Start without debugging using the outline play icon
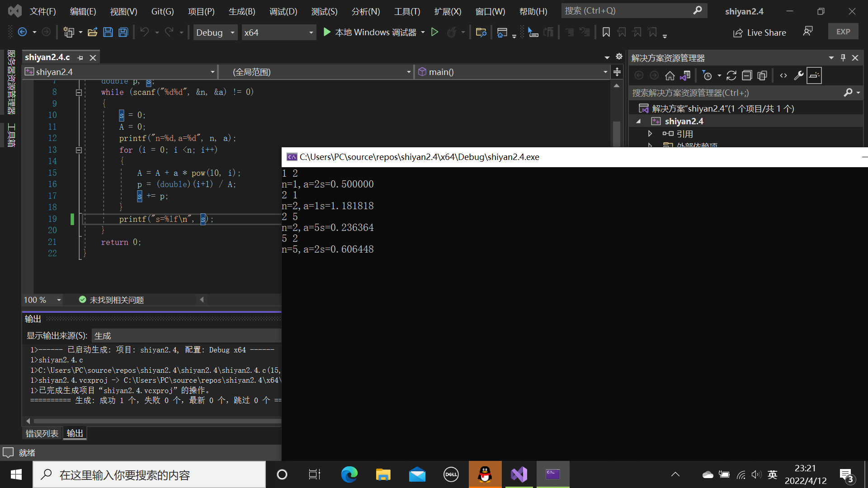The height and width of the screenshot is (488, 868). click(434, 32)
